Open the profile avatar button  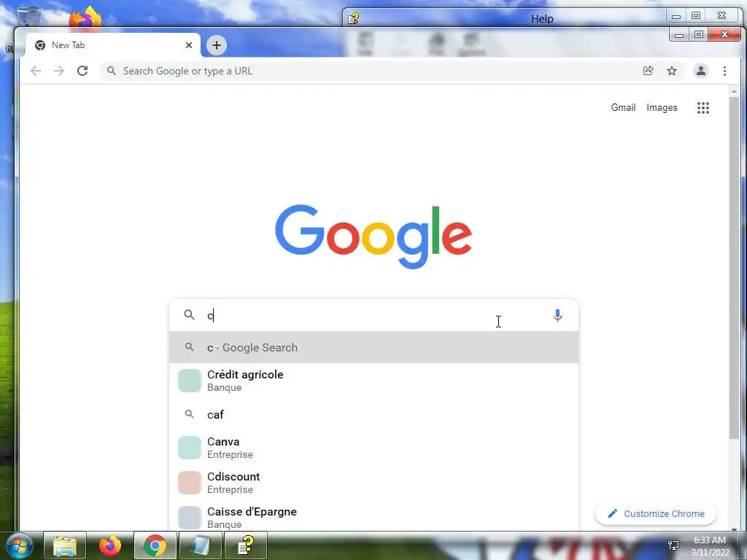point(701,71)
